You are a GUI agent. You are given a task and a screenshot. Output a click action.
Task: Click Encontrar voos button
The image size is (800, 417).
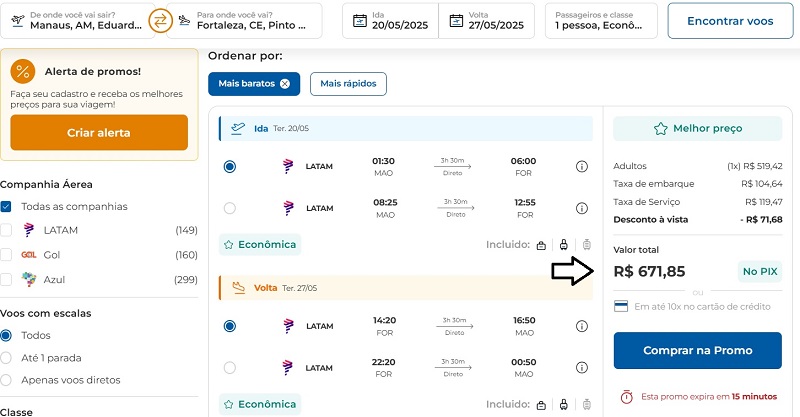pyautogui.click(x=730, y=21)
